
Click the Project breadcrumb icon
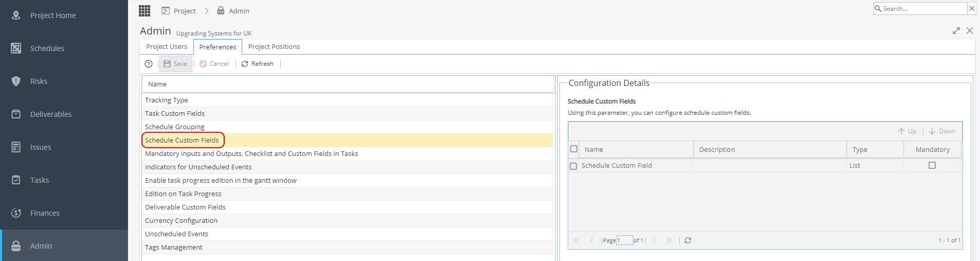166,11
